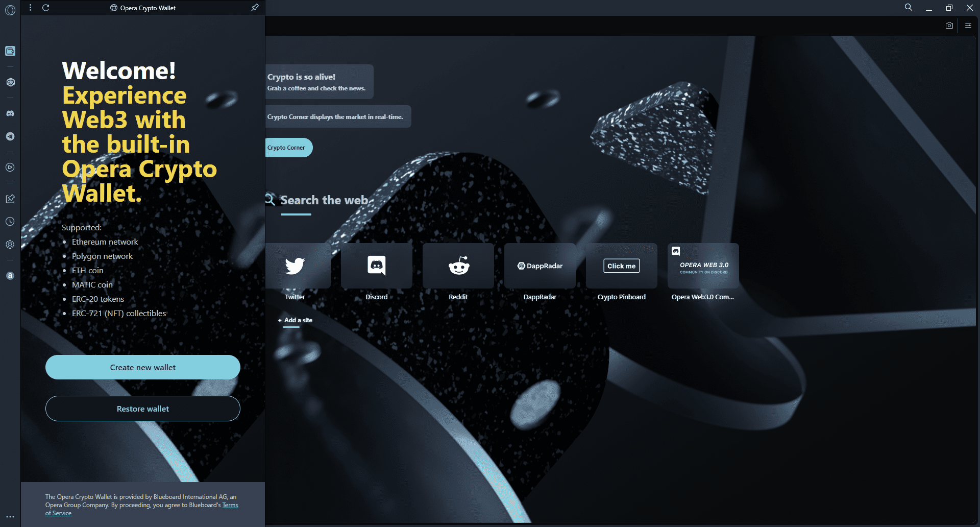Viewport: 980px width, 527px height.
Task: Open Settings gear in sidebar
Action: [x=10, y=245]
